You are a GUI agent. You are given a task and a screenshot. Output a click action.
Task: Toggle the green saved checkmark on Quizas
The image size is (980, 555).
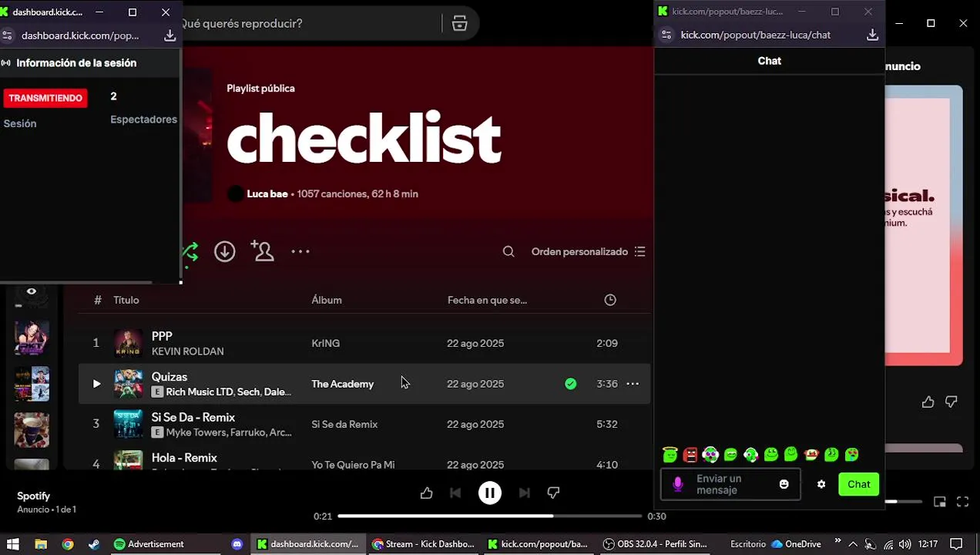click(x=570, y=384)
